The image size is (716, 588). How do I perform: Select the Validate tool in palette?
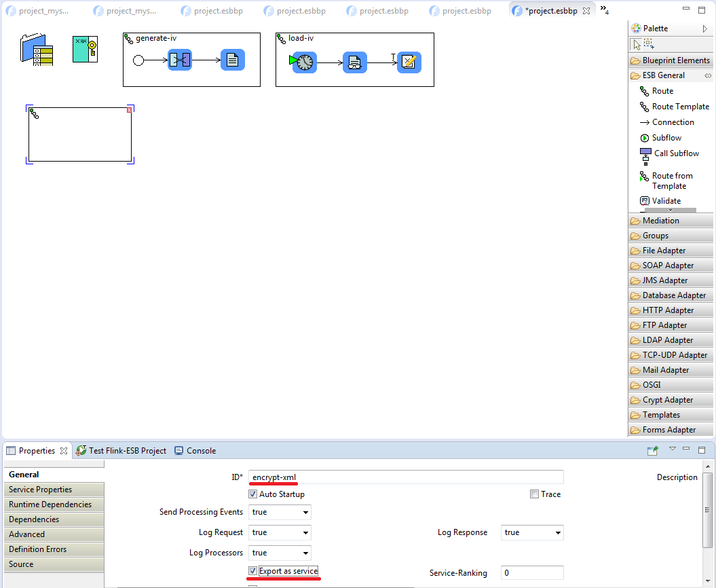[x=666, y=201]
